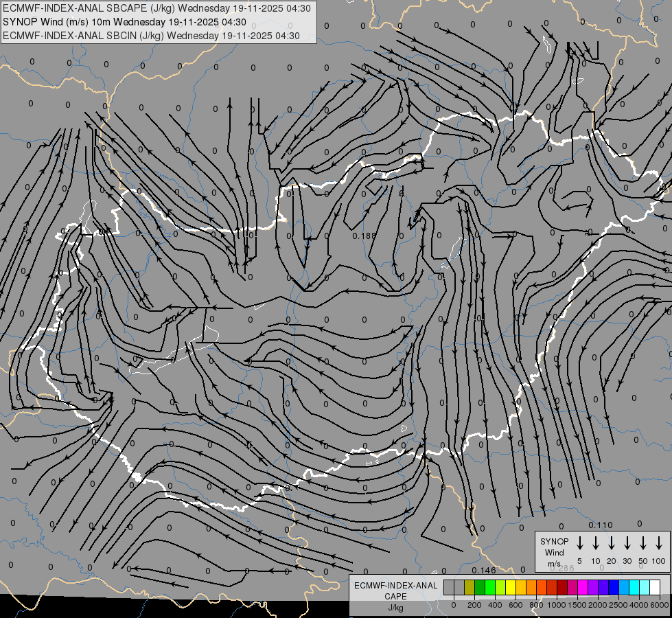Click the 100 m/s wind arrow in legend
Screen dimensions: 672x618
click(659, 543)
